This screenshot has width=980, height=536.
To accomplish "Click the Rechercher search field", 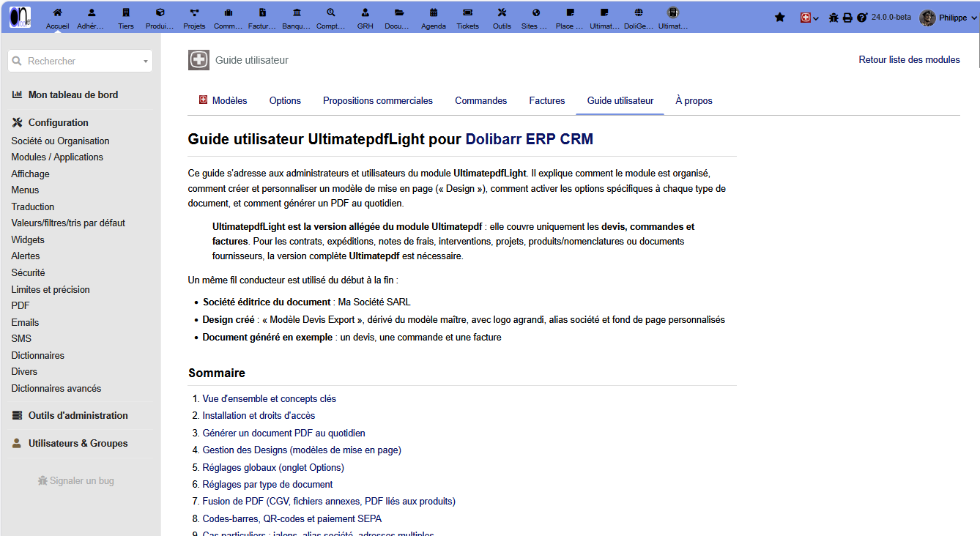I will click(80, 62).
